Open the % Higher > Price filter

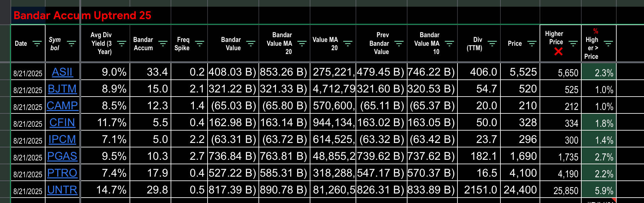coord(608,44)
